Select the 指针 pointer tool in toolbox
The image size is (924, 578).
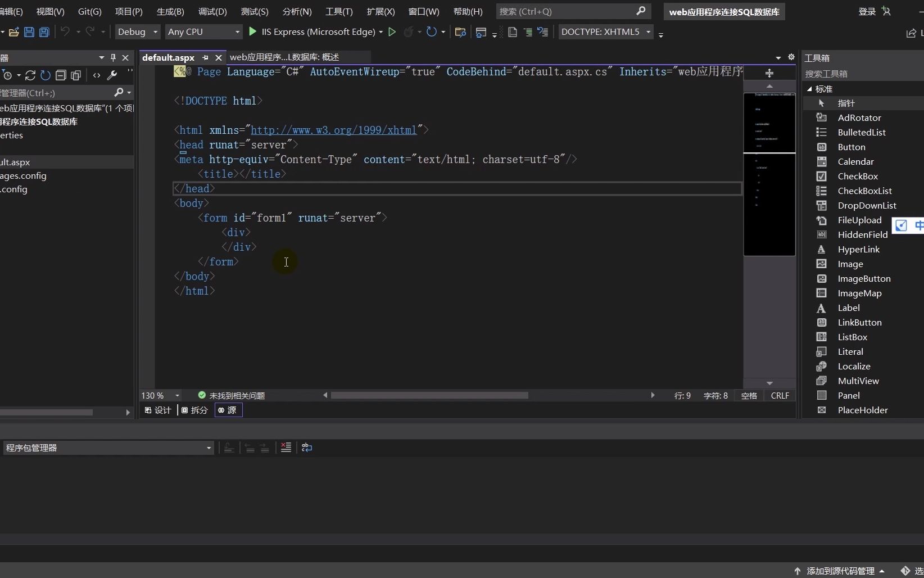(846, 103)
